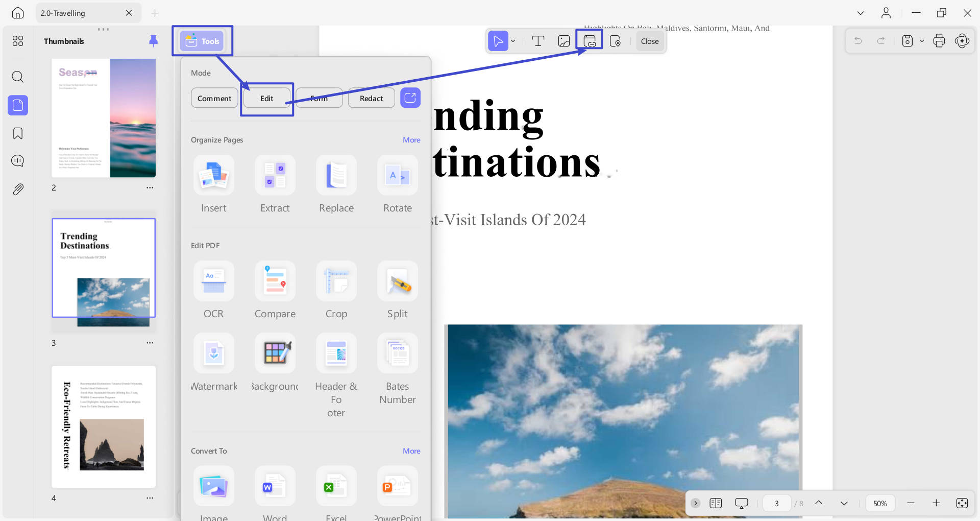Switch to Comment mode
This screenshot has height=521, width=980.
tap(214, 98)
